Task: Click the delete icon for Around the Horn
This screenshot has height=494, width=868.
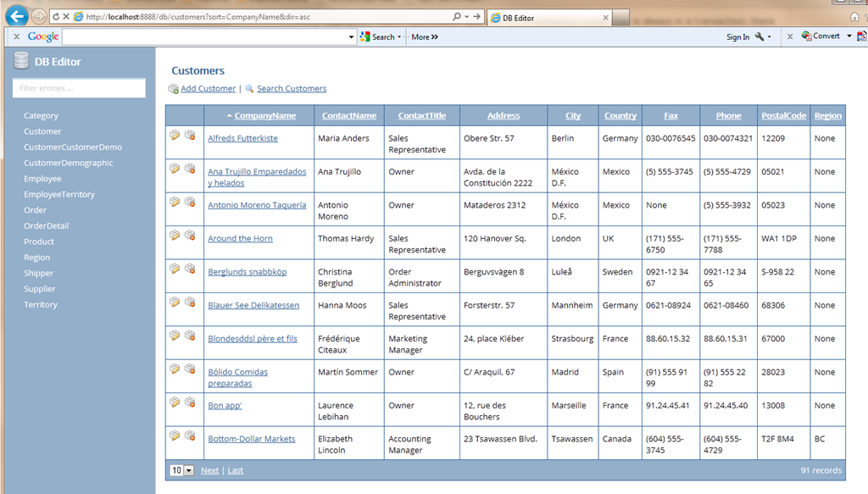Action: [x=190, y=235]
